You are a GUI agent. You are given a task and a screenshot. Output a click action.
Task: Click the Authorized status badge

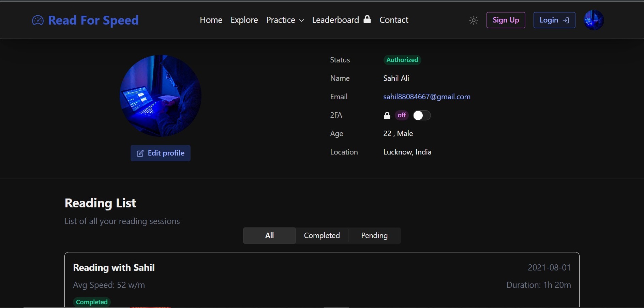pos(402,60)
